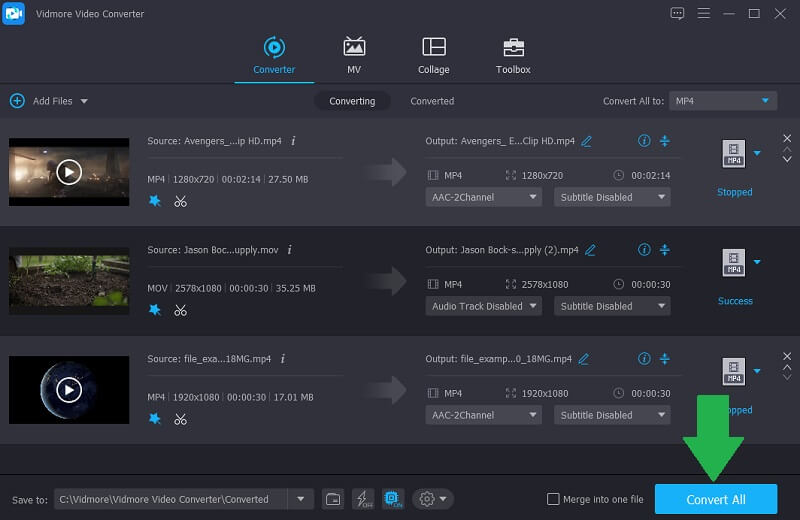Open the cut scissors for Jason Bock video
800x520 pixels.
point(180,310)
